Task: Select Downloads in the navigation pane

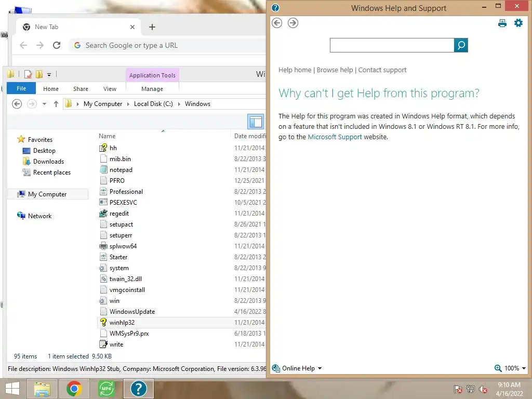Action: point(48,162)
